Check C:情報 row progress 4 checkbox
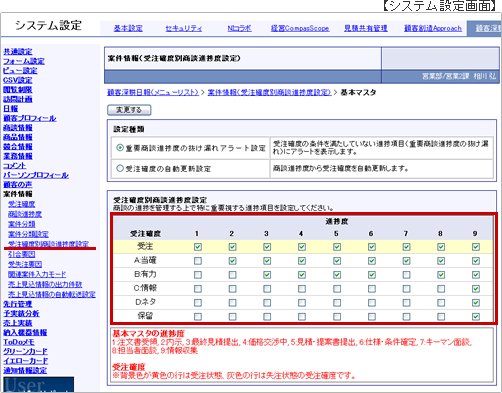 click(x=302, y=289)
